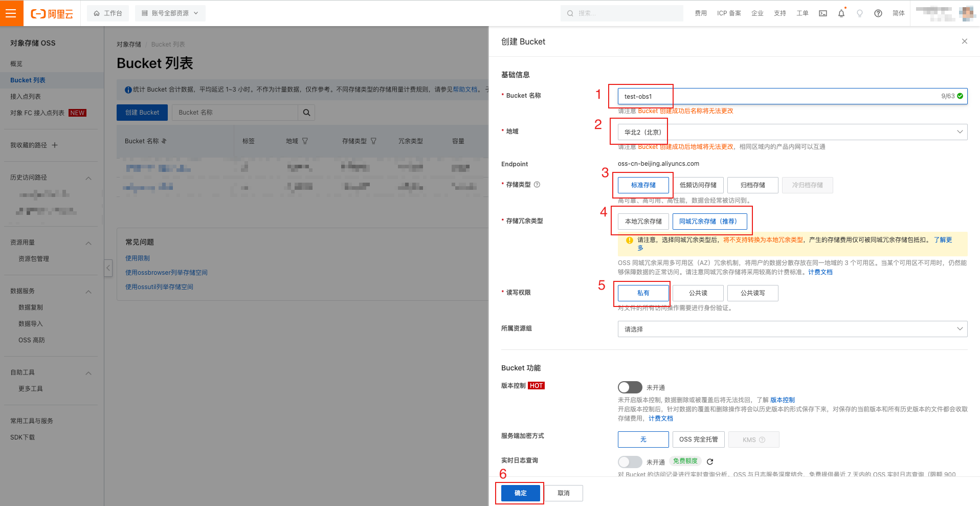Open SDK下载 in the sidebar
980x506 pixels.
pos(23,437)
